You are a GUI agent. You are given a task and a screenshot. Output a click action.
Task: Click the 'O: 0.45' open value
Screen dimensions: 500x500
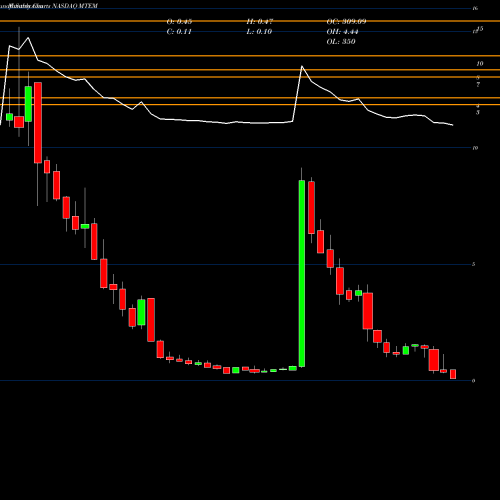pos(179,22)
